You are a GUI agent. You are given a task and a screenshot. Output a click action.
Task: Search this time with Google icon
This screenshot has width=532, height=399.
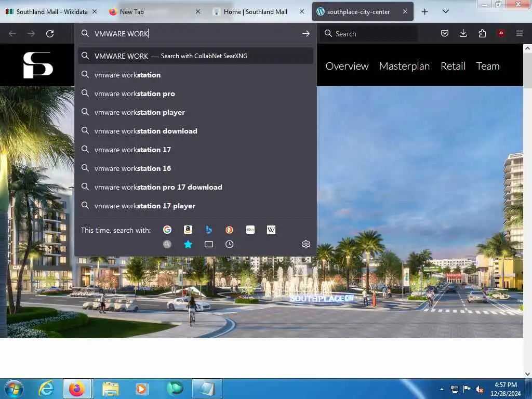167,230
